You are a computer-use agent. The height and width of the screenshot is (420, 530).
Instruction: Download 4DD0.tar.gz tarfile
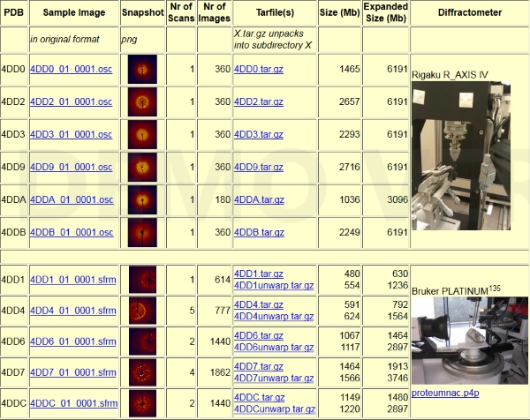259,69
